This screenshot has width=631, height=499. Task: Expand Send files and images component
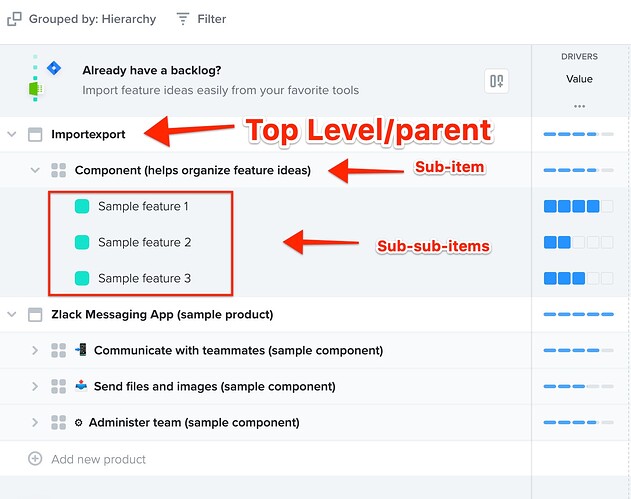35,386
